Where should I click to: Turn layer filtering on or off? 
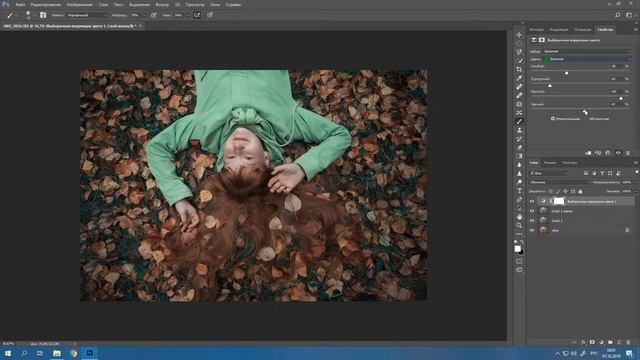tap(637, 173)
